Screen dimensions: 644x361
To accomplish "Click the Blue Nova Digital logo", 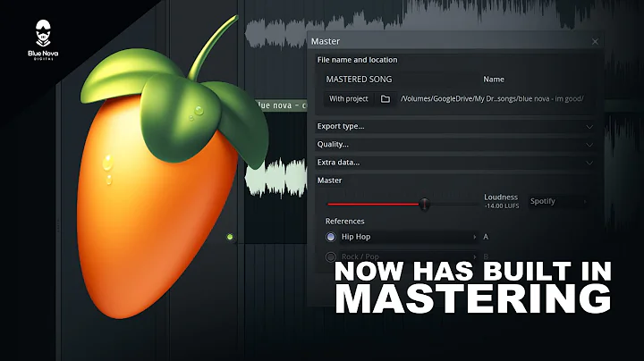I will click(43, 40).
